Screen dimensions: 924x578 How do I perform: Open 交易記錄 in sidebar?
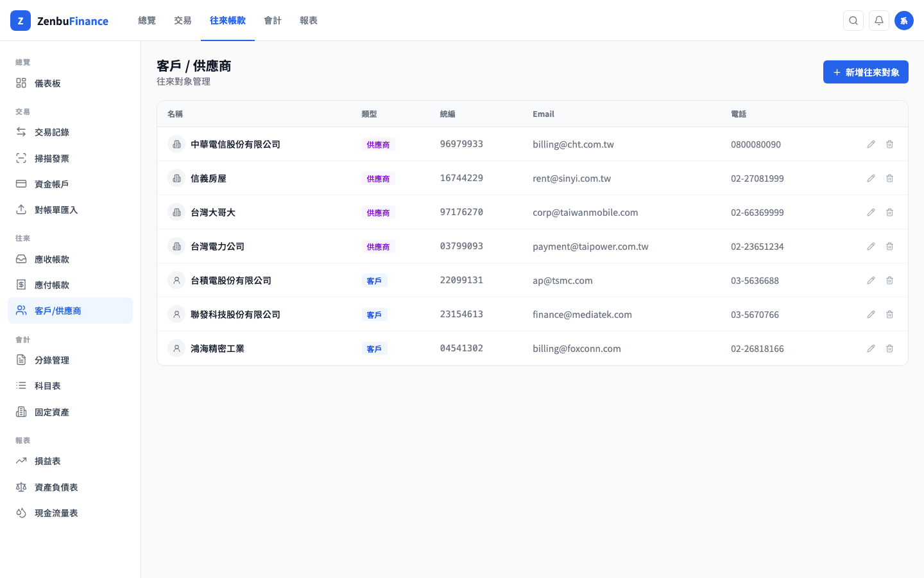point(70,132)
